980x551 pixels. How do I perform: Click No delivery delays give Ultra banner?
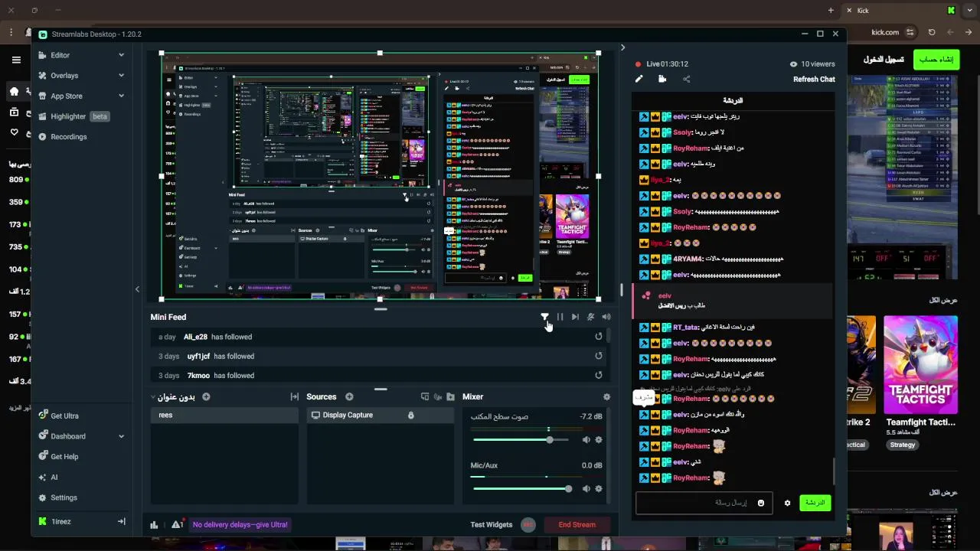[x=240, y=524]
